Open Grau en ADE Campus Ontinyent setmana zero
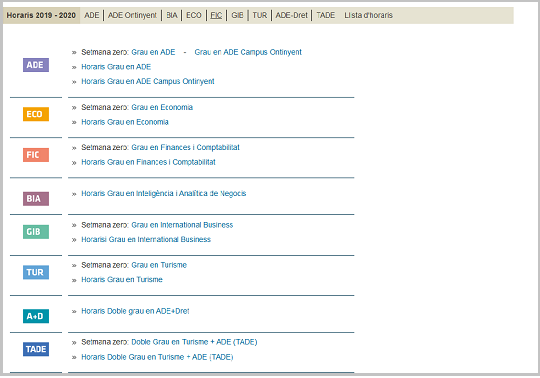This screenshot has height=378, width=540. [248, 52]
